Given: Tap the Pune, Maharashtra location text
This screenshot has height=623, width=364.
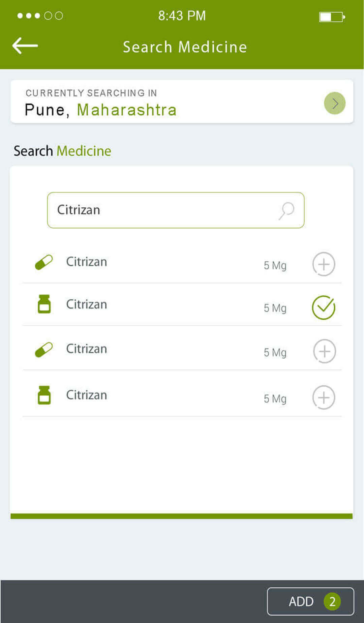Looking at the screenshot, I should tap(100, 110).
